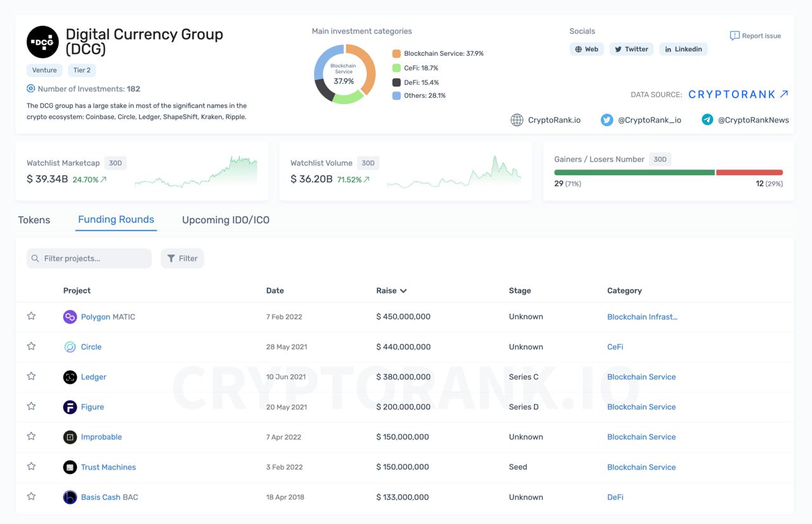
Task: Toggle the favorite star for Ledger
Action: [31, 376]
